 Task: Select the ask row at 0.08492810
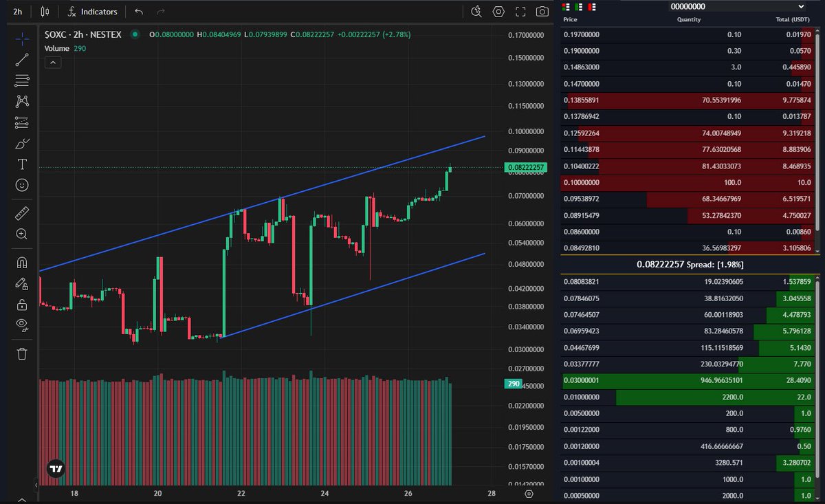tap(687, 249)
